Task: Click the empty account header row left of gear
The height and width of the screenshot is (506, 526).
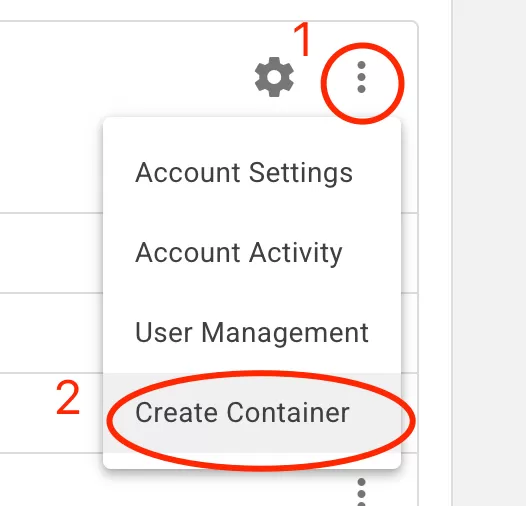Action: coord(124,77)
